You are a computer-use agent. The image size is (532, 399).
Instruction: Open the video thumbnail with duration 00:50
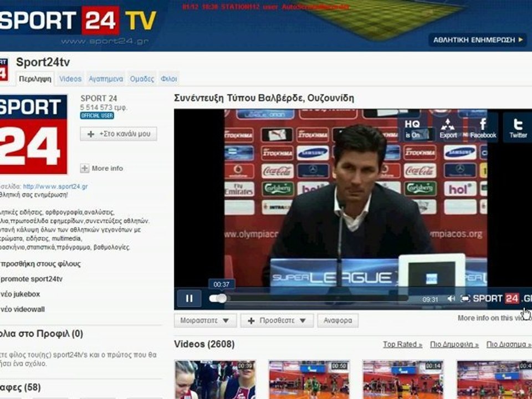(309, 380)
